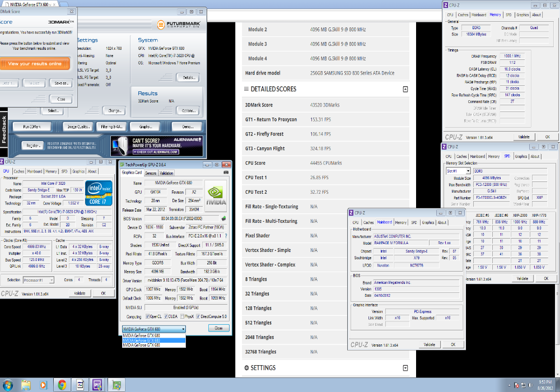Screen dimensions: 560x392
Task: Select the last GeForce GTX 680 entry
Action: [154, 345]
